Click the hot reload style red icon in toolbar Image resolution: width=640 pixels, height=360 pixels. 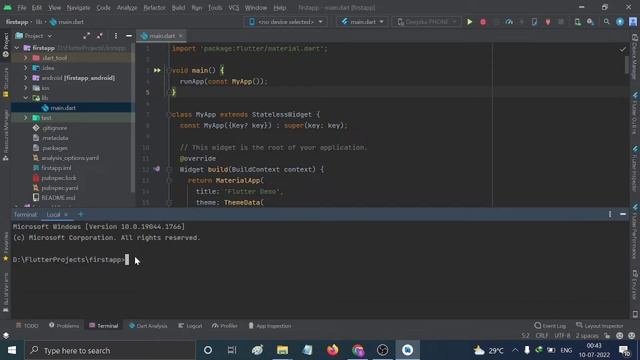click(x=548, y=22)
